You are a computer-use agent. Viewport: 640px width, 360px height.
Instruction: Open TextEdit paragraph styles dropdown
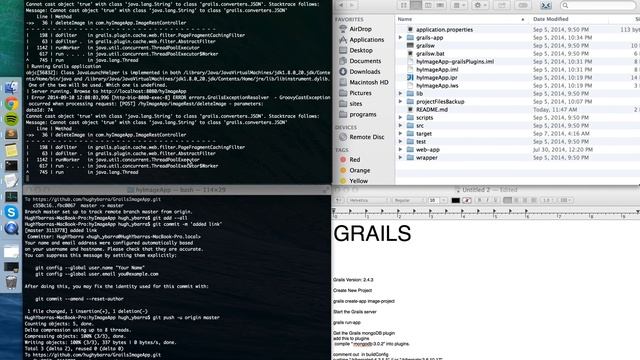(339, 200)
